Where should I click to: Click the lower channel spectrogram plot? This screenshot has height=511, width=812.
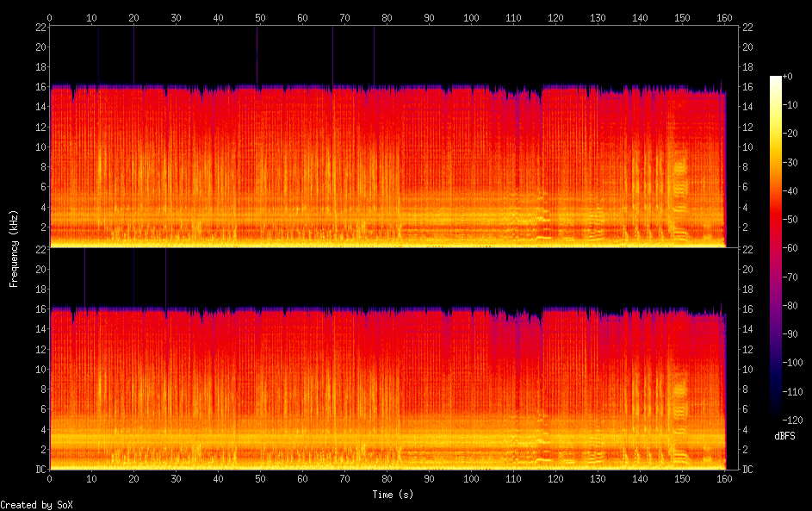(394, 358)
